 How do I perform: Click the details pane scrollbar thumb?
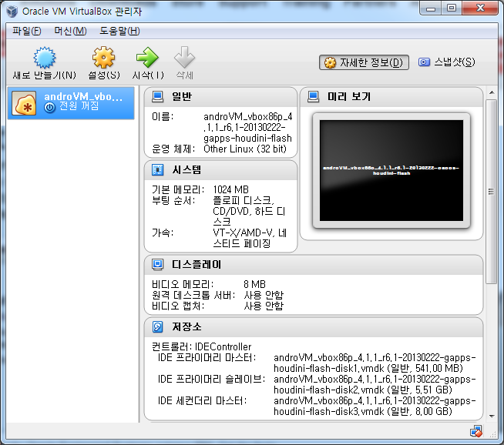pos(492,192)
